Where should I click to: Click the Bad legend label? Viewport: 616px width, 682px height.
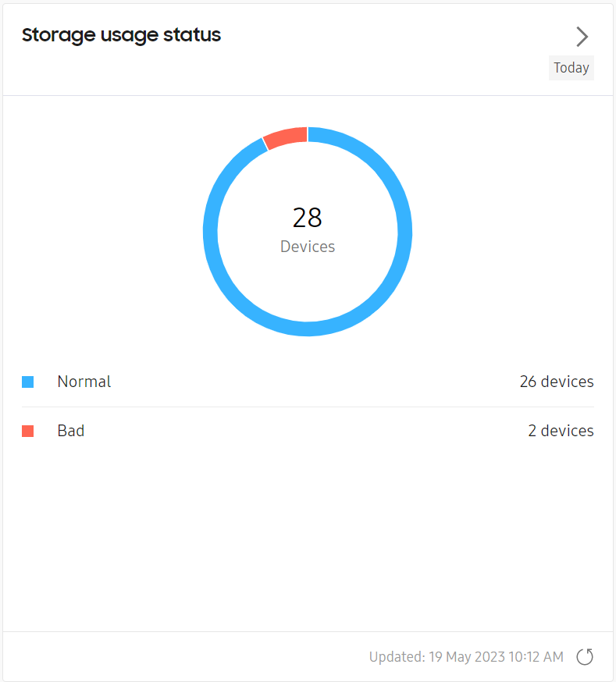click(71, 431)
